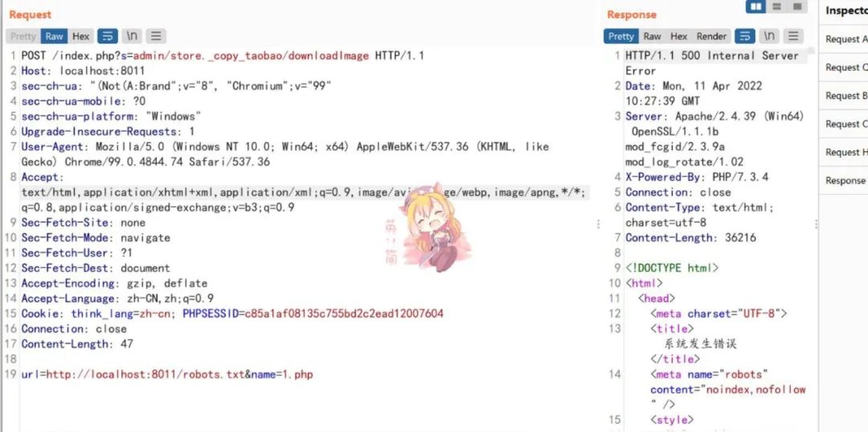Click the Accept-Language header line
868x432 pixels.
coord(117,298)
